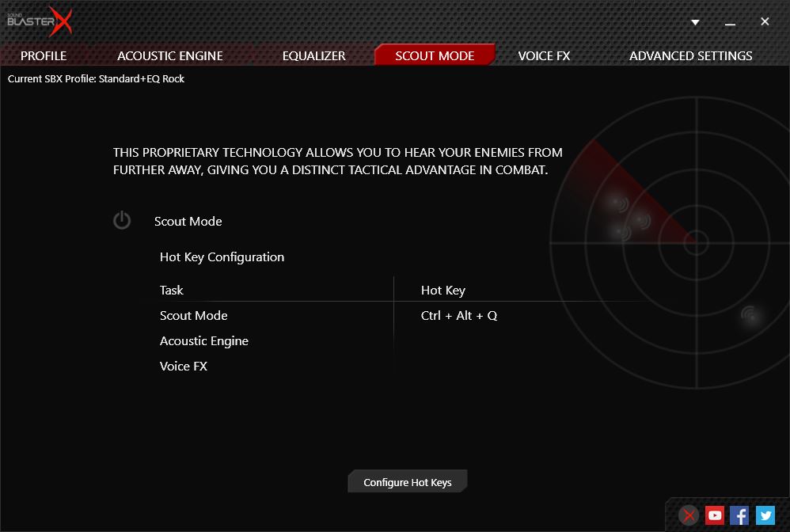Image resolution: width=790 pixels, height=532 pixels.
Task: Switch to the Profile tab
Action: click(x=44, y=55)
